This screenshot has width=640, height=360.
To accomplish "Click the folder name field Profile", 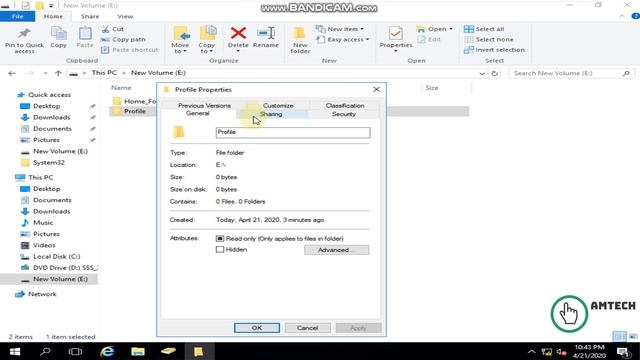I will pyautogui.click(x=293, y=132).
